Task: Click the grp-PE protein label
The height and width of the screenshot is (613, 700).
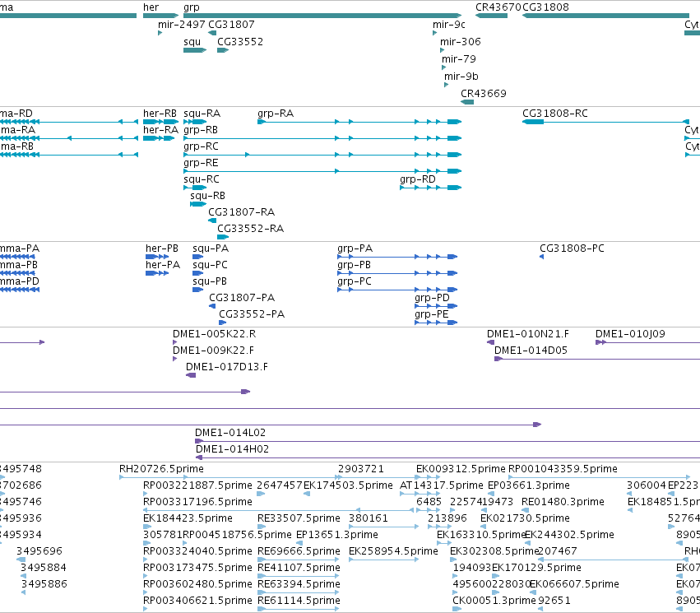Action: pyautogui.click(x=431, y=314)
